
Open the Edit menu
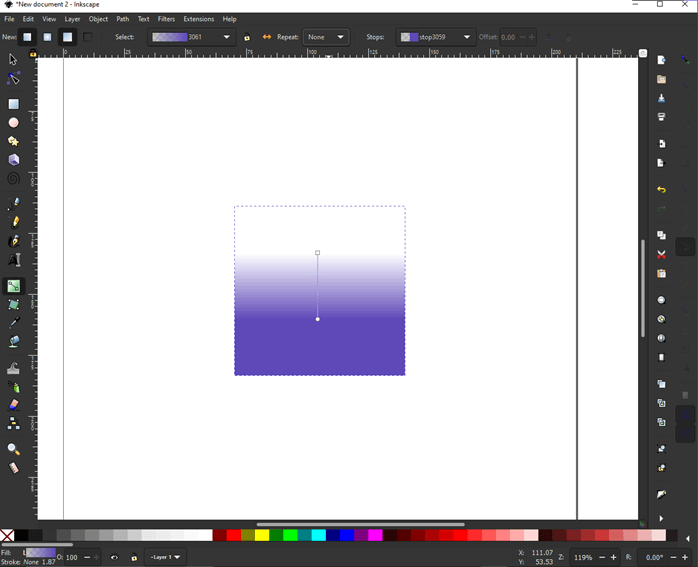click(x=28, y=19)
